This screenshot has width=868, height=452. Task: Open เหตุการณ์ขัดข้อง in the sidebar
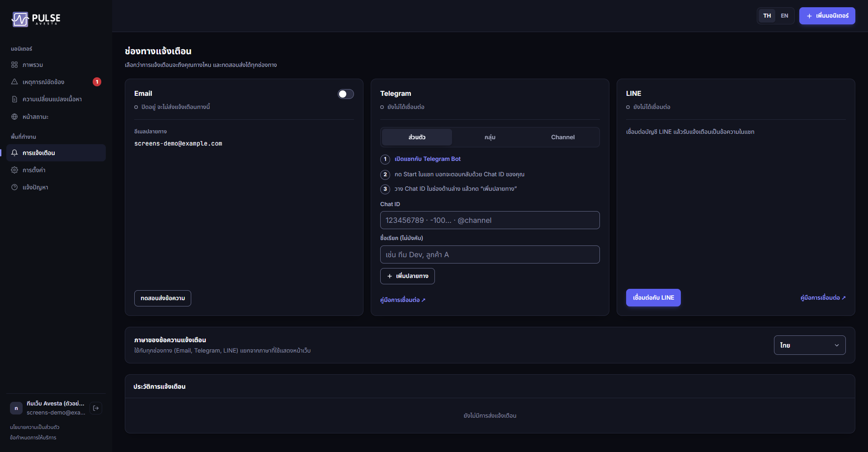click(56, 82)
